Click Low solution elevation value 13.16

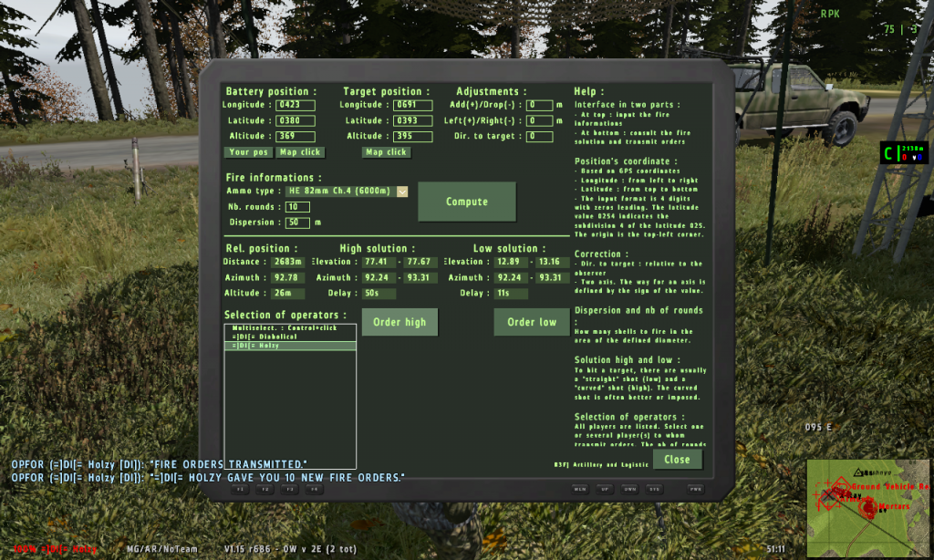[552, 262]
